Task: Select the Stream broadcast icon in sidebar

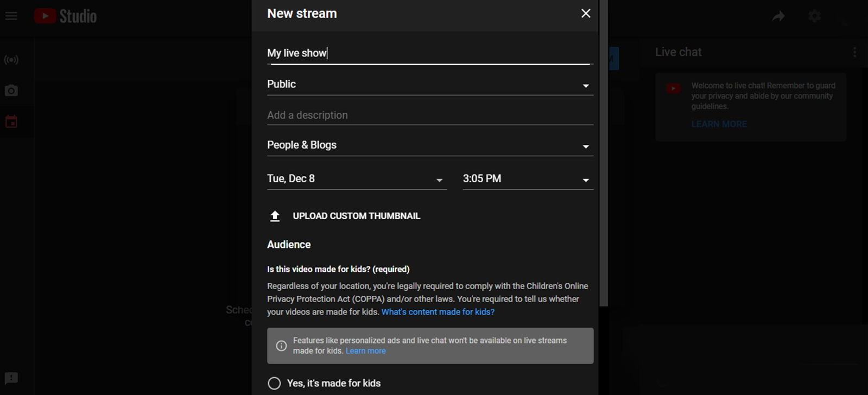Action: (11, 60)
